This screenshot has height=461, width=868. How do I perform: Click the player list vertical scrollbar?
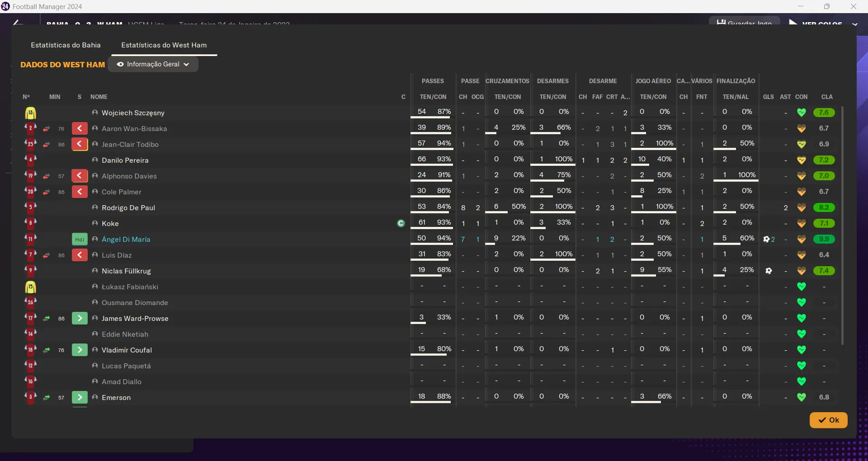(x=842, y=225)
